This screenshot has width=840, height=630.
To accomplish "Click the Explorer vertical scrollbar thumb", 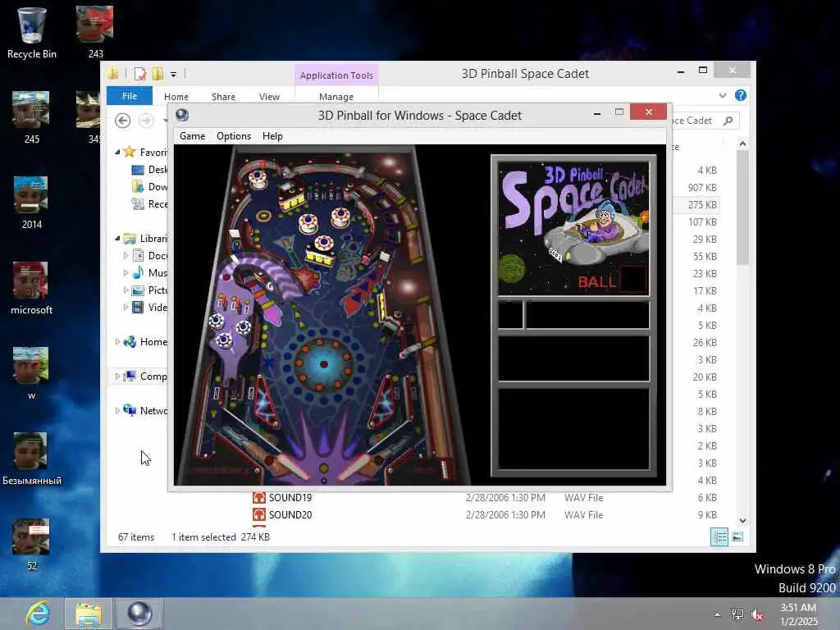I will 742,208.
